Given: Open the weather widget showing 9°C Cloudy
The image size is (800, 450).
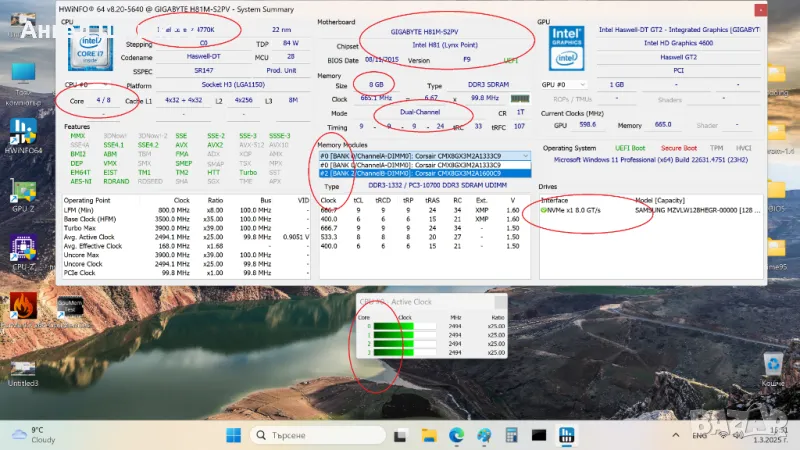Looking at the screenshot, I should [x=40, y=435].
